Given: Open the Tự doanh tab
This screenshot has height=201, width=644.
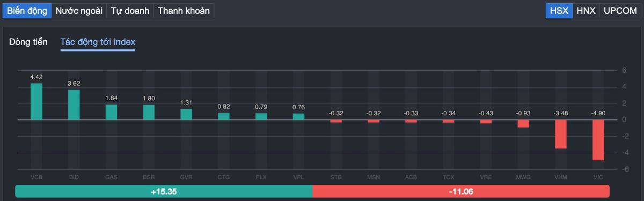Looking at the screenshot, I should point(130,11).
